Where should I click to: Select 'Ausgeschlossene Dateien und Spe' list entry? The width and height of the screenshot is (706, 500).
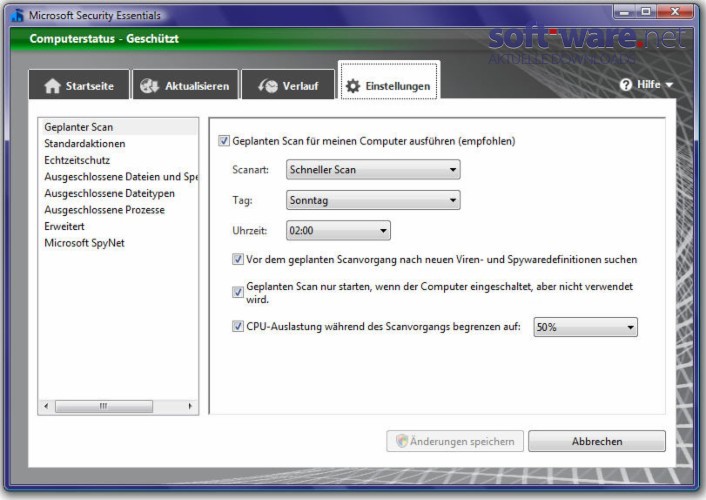pos(118,177)
